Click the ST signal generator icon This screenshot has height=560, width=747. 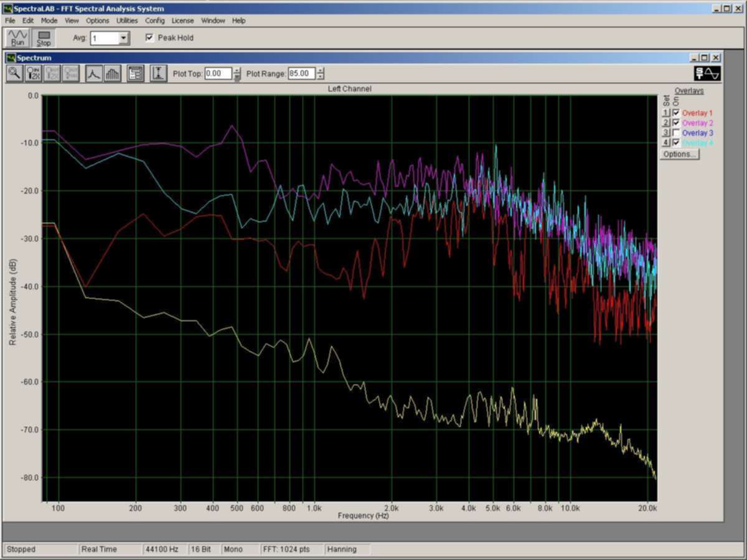[708, 73]
